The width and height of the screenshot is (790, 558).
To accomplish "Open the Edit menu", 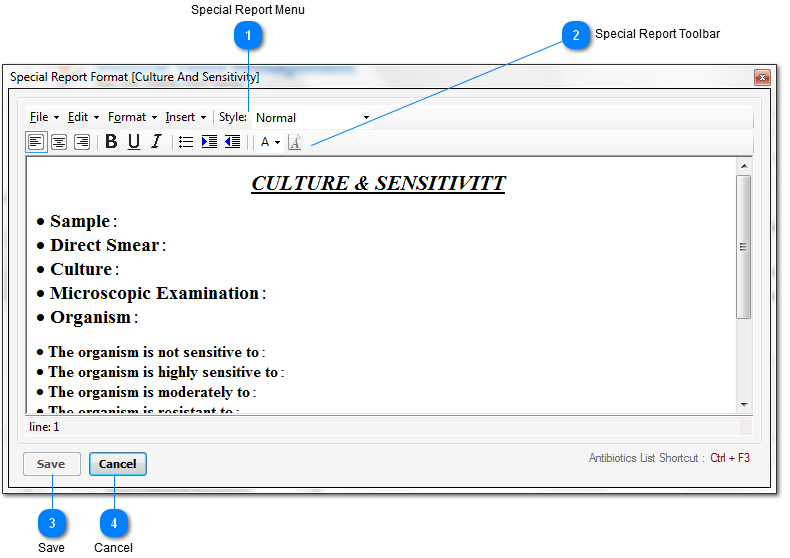I will click(x=84, y=117).
